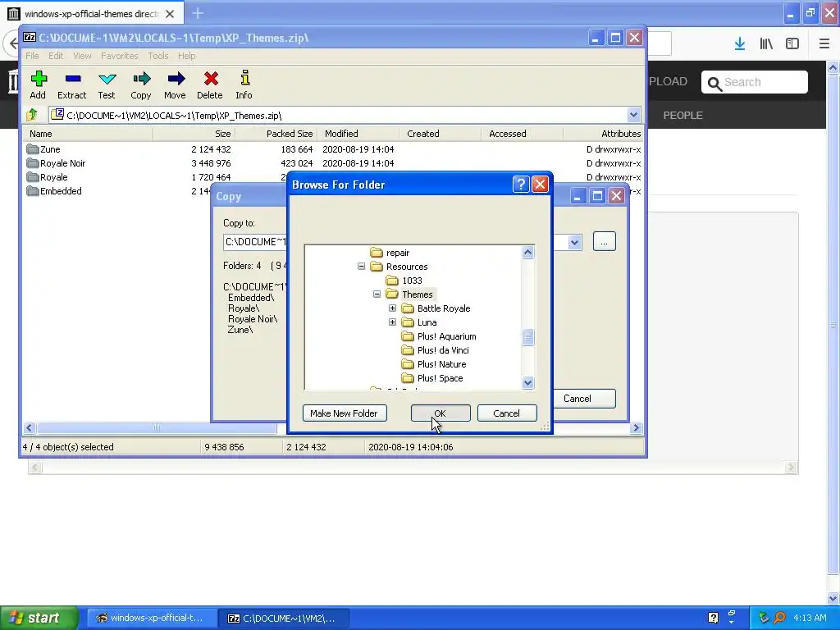Image resolution: width=840 pixels, height=630 pixels.
Task: Open the Firefox hamburger menu
Action: click(824, 44)
